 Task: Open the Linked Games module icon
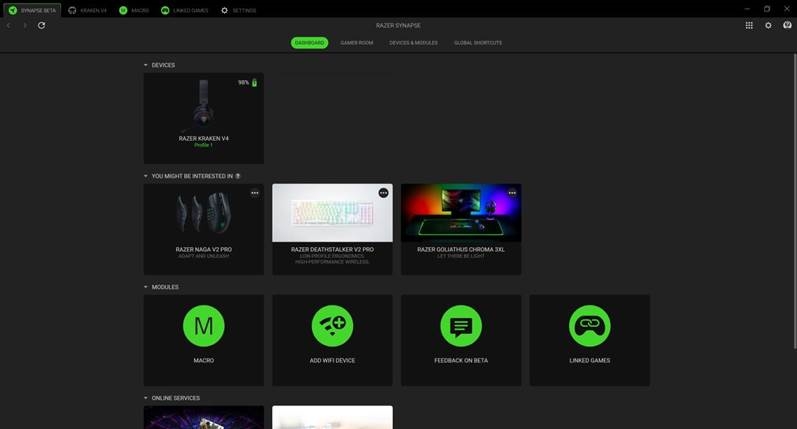click(x=589, y=326)
